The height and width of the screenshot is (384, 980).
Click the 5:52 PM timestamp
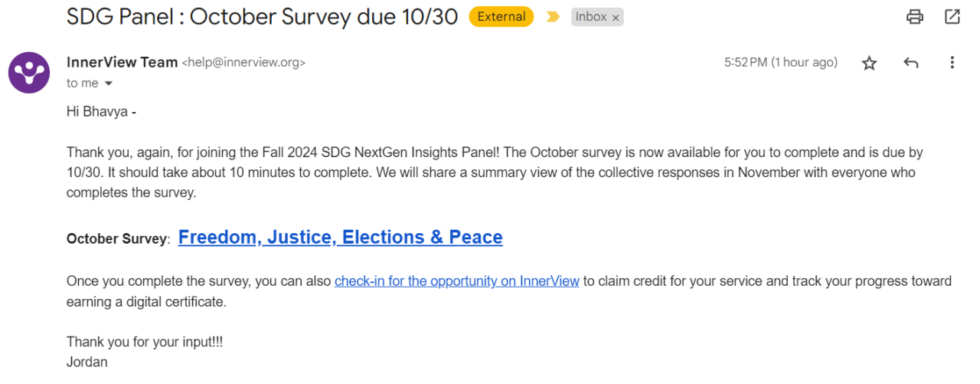point(780,63)
